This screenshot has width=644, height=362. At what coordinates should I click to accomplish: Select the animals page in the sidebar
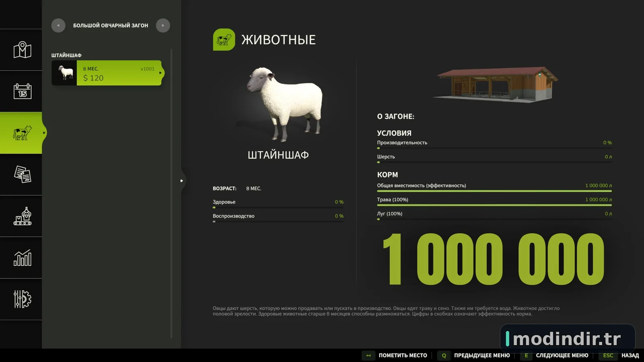click(x=22, y=133)
